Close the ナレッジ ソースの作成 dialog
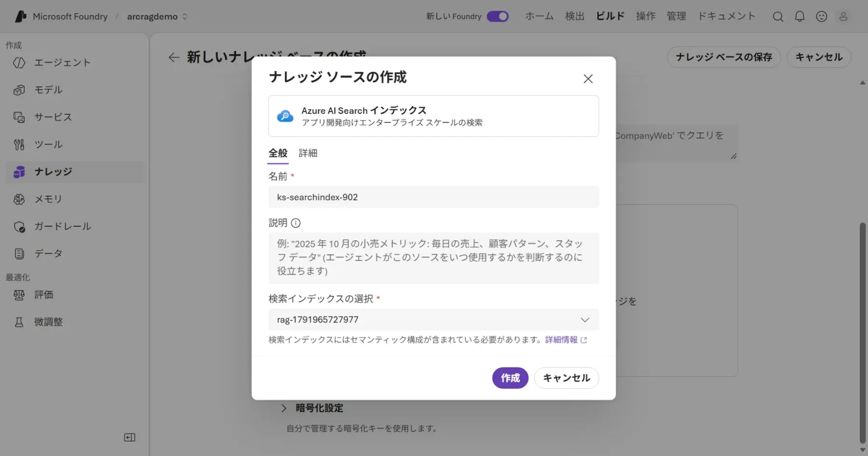868x456 pixels. point(588,78)
